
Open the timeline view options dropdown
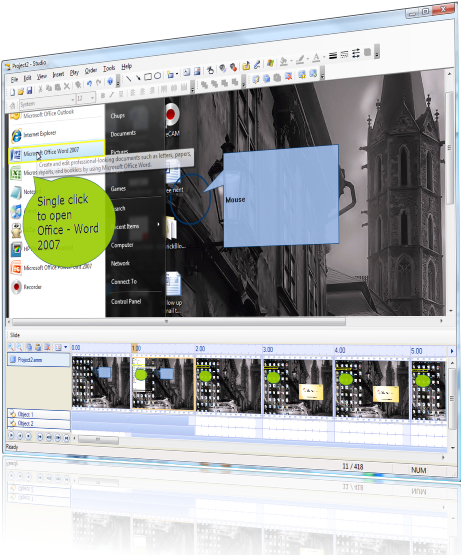65,347
